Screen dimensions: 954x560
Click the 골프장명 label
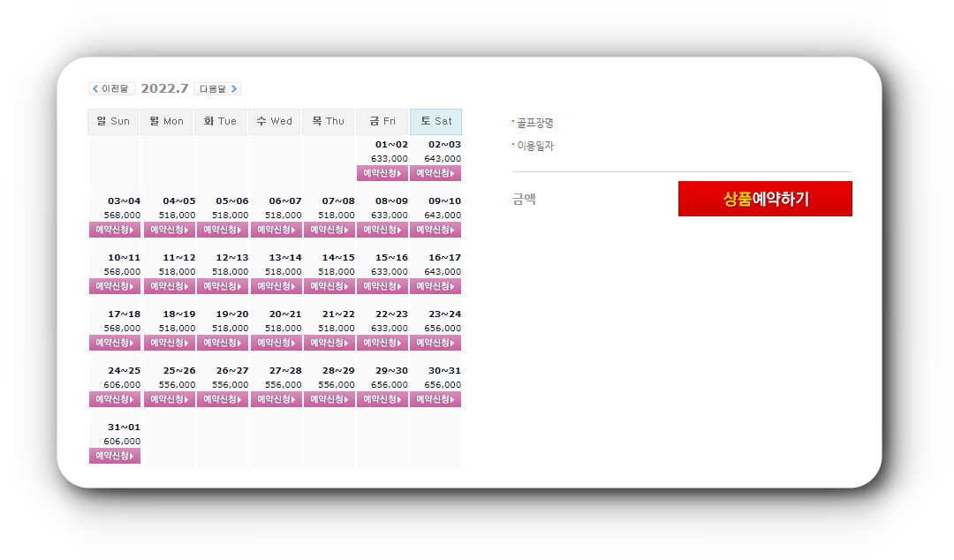pos(534,123)
